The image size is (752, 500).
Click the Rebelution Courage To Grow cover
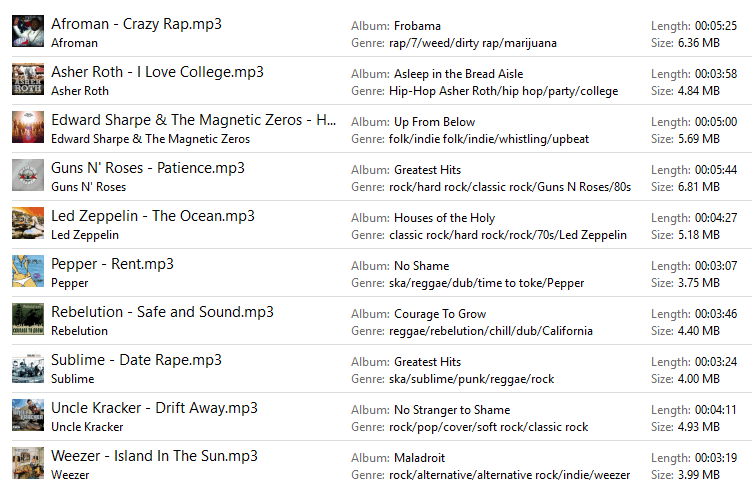point(28,319)
